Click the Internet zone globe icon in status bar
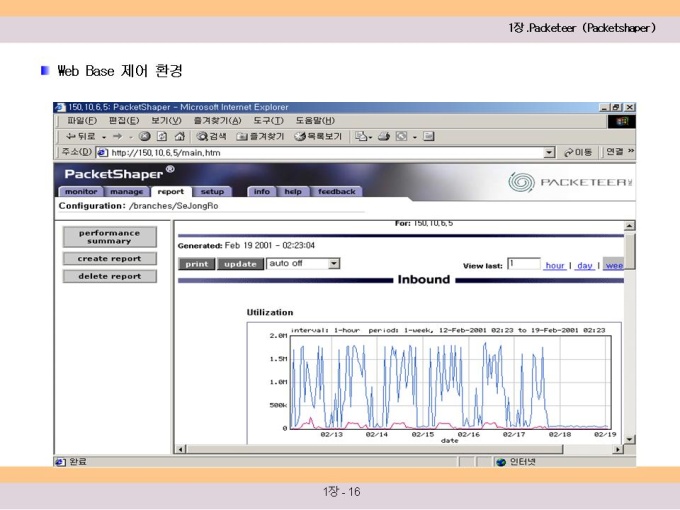 [501, 462]
